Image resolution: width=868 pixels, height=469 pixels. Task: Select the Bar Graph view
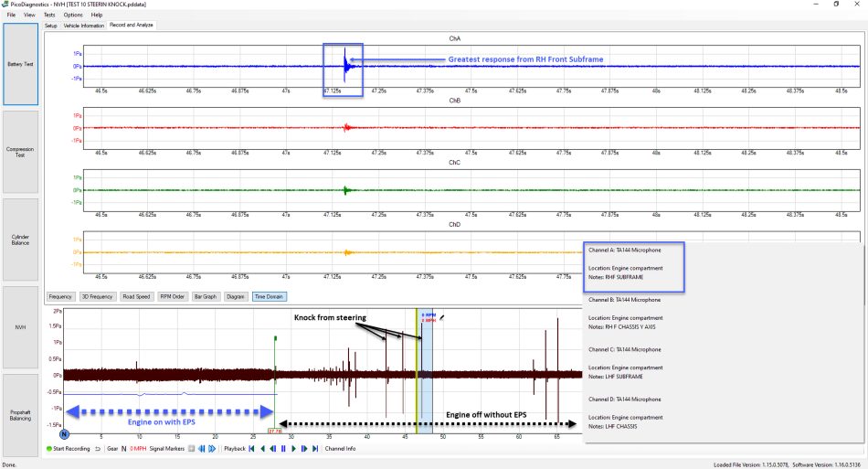(x=206, y=297)
